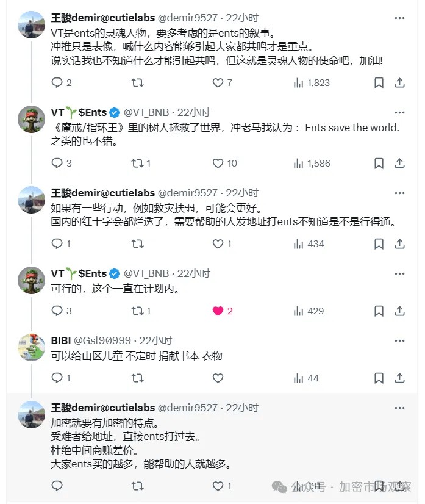Like BIBI's tweet with 44 views
Screen dimensions: 425x504
tap(218, 378)
